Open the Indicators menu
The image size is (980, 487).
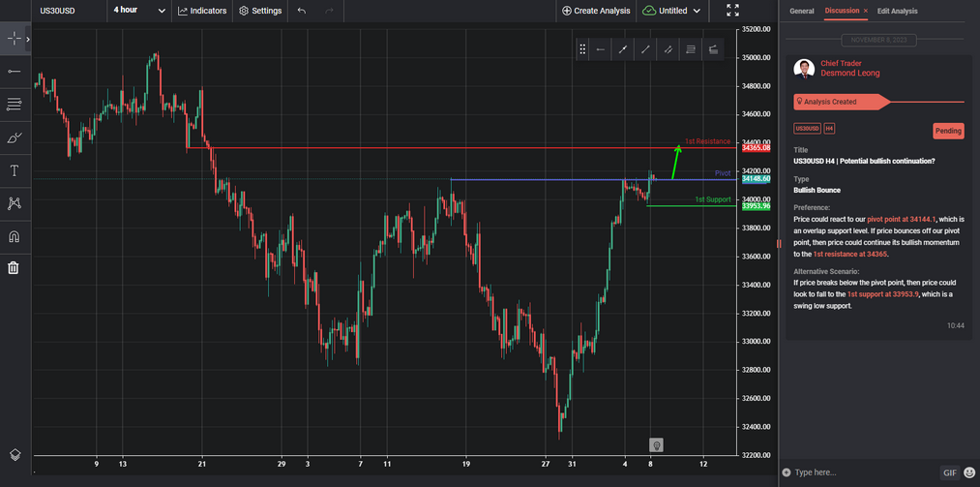pos(202,11)
